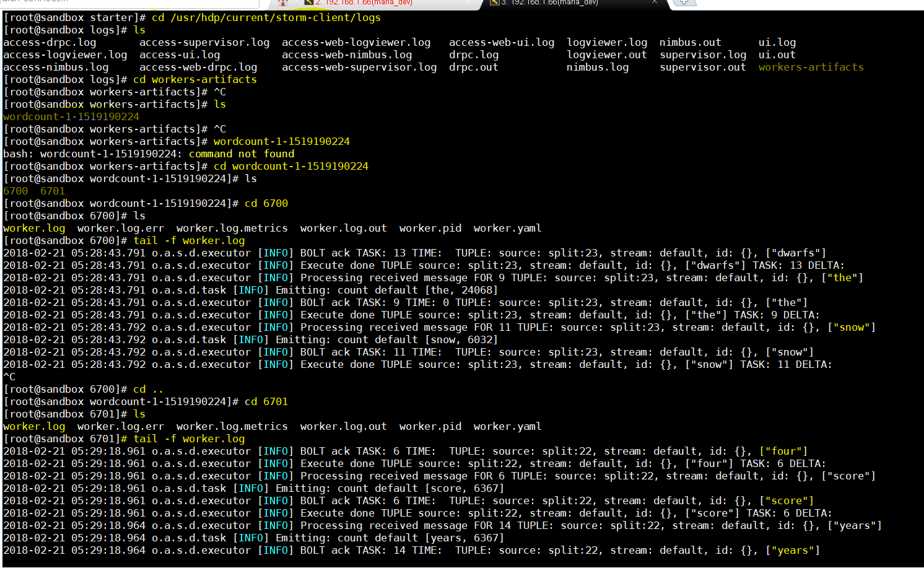Click the home tab icon
Viewport: 924px width, 568px height.
[x=283, y=2]
